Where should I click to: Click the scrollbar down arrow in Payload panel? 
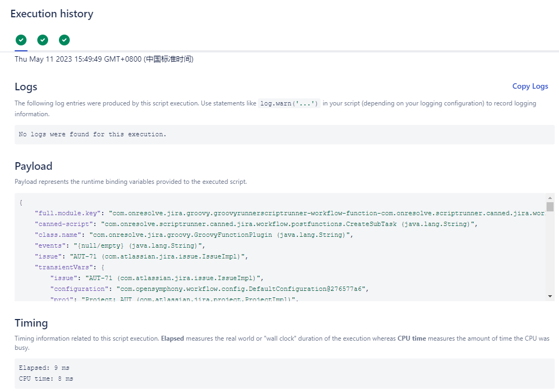coord(550,296)
